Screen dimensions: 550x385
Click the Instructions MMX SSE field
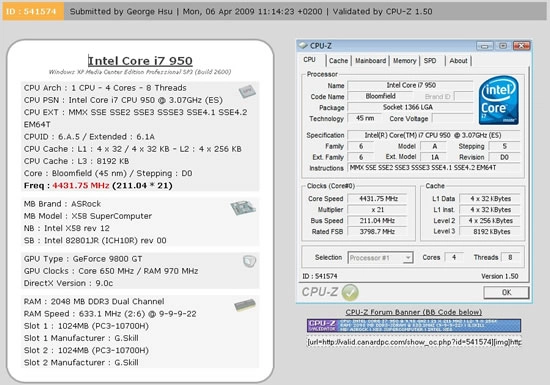click(434, 168)
